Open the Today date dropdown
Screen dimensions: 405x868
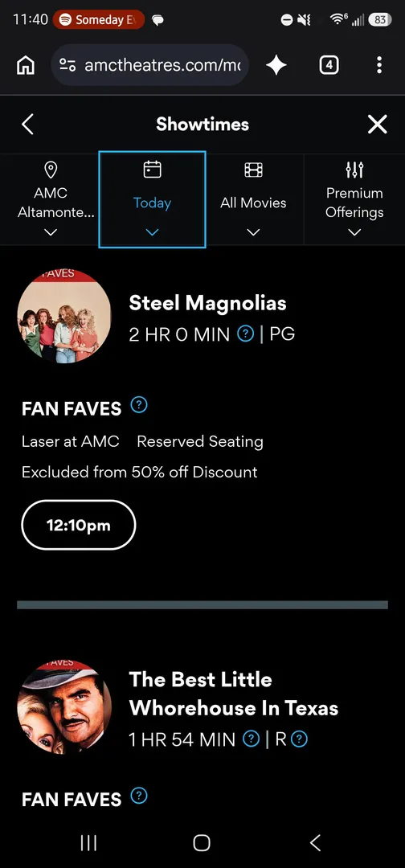pos(152,199)
